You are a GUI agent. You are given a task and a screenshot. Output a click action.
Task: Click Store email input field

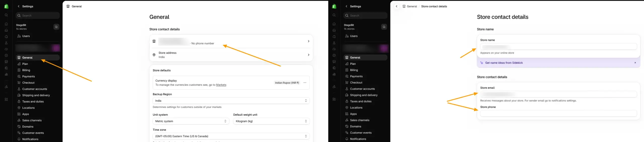558,94
